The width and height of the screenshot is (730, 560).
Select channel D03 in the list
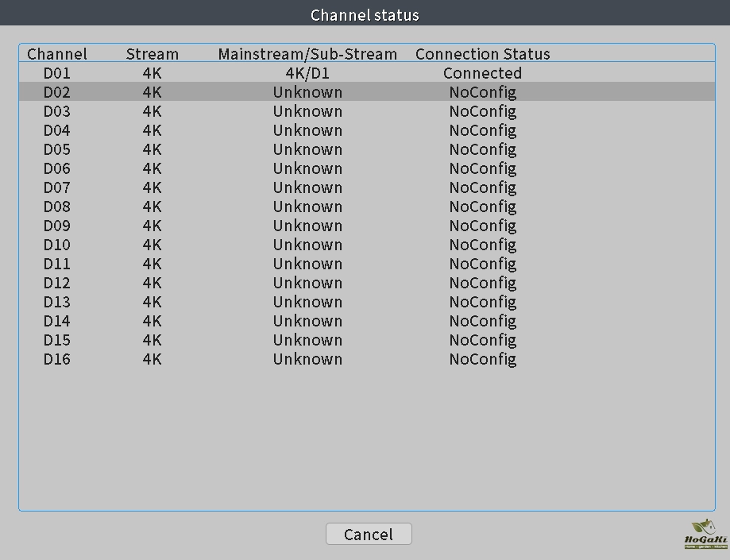point(57,111)
